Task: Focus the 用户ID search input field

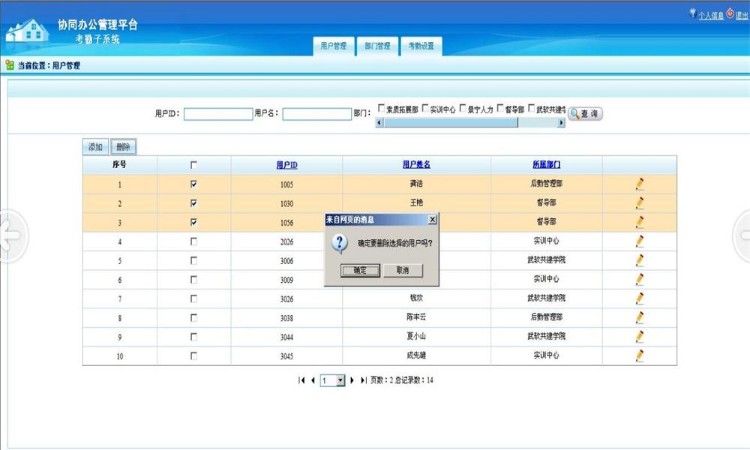Action: [218, 114]
